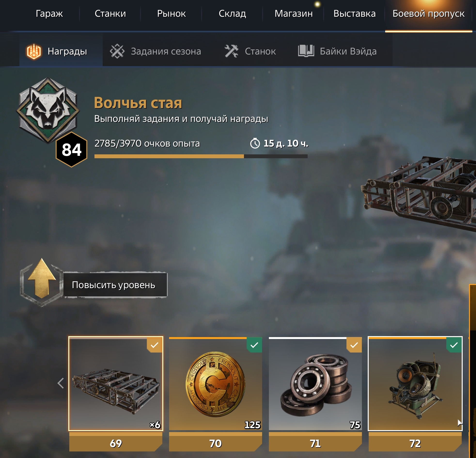Click the experience progress bar
The height and width of the screenshot is (458, 476).
click(201, 156)
